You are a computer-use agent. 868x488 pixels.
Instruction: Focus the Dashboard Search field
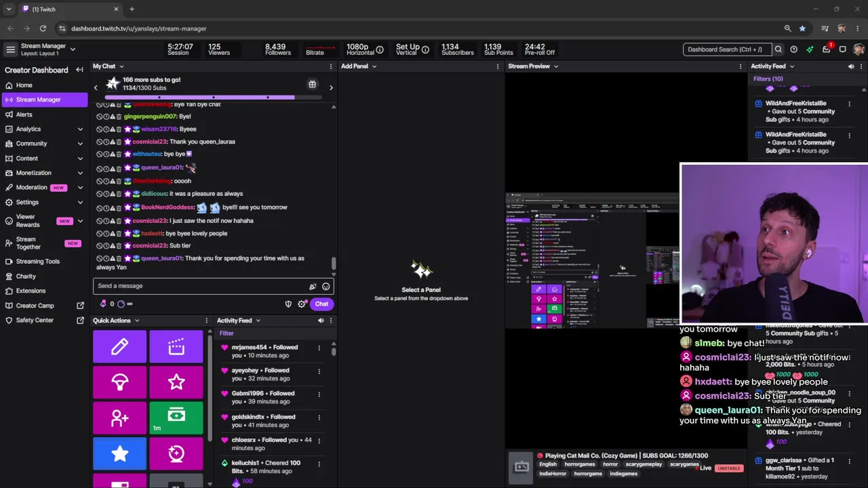point(727,49)
